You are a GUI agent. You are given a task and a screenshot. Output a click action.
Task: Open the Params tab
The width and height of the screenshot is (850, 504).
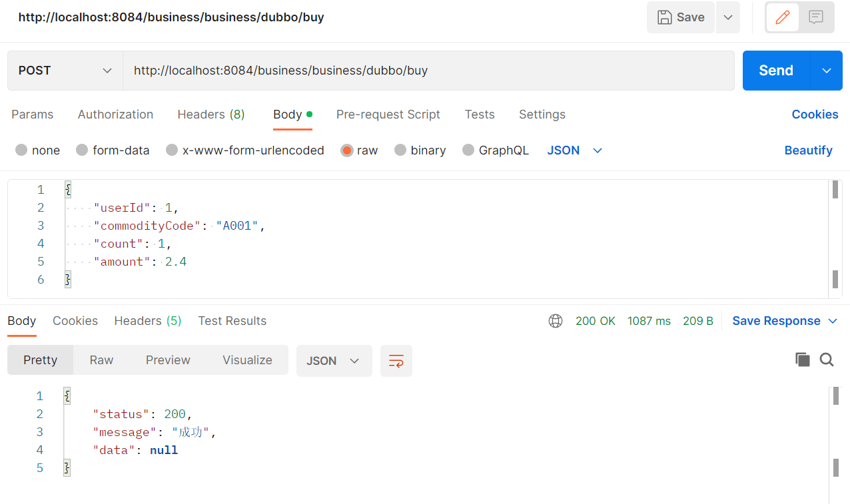coord(33,115)
